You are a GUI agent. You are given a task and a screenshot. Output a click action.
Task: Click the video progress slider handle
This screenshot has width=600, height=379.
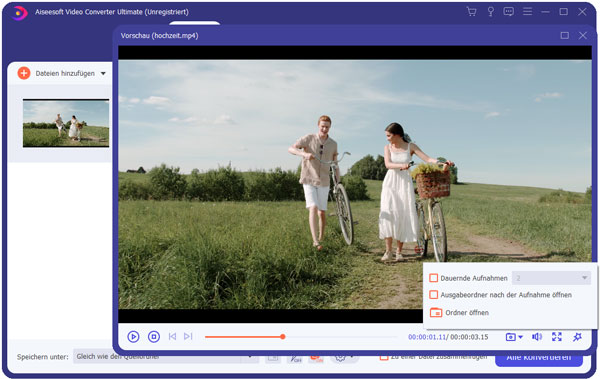tap(282, 337)
